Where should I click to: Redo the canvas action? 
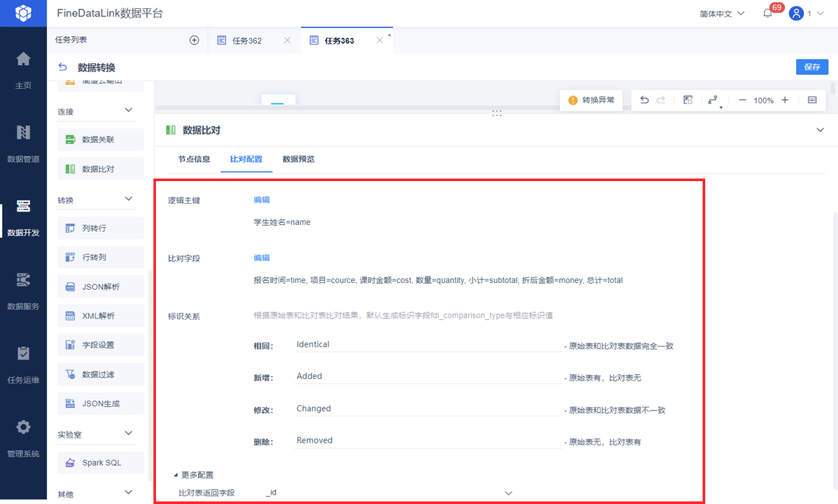pos(661,100)
